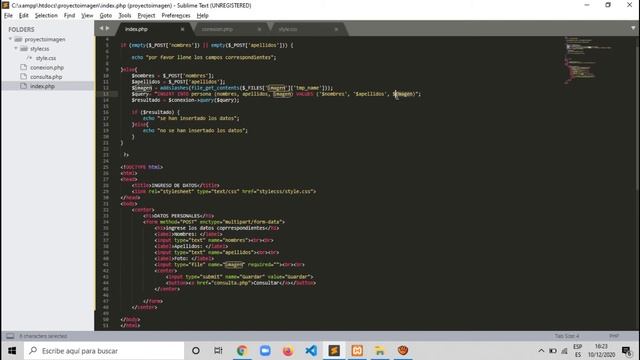Open the panel switcher icon in status bar
640x360 pixels.
10,336
